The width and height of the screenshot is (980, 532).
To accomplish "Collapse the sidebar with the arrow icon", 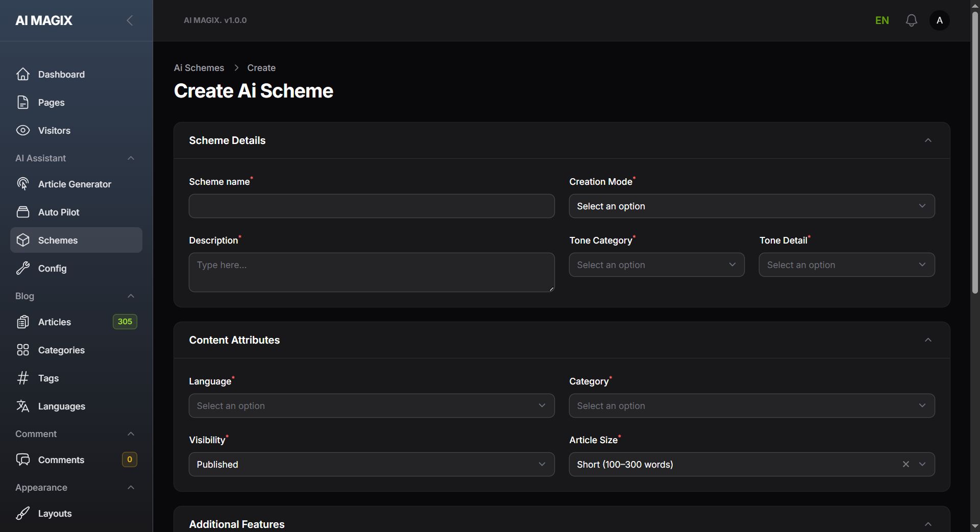I will 130,20.
